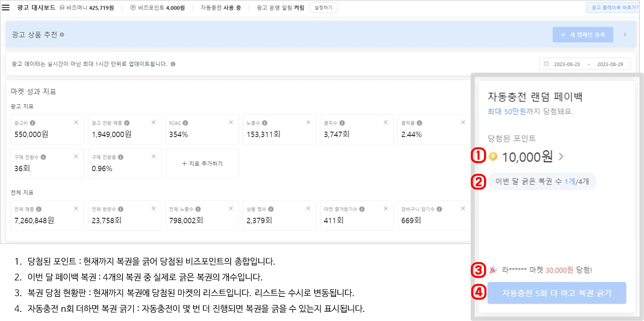The width and height of the screenshot is (644, 321).
Task: Remove the 구매 전환수 metric card
Action: tap(76, 156)
